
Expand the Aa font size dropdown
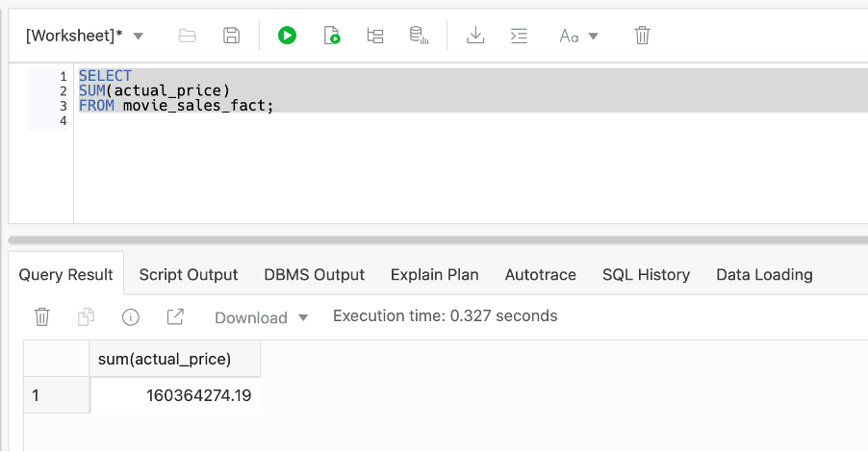(578, 36)
